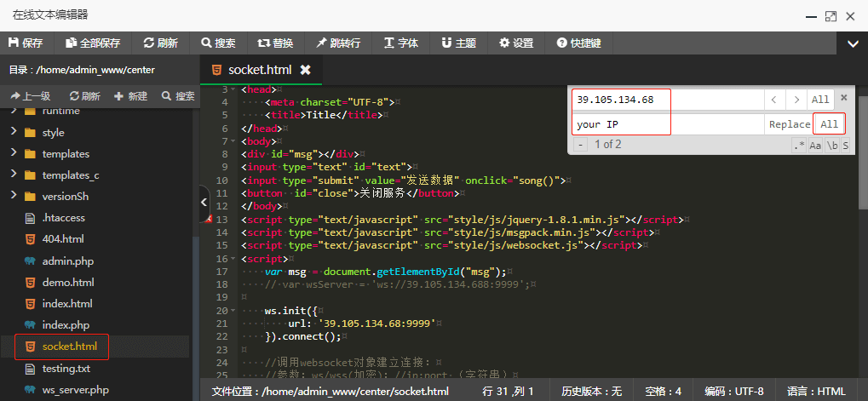Open the 替换 (Replace) tool

(274, 43)
